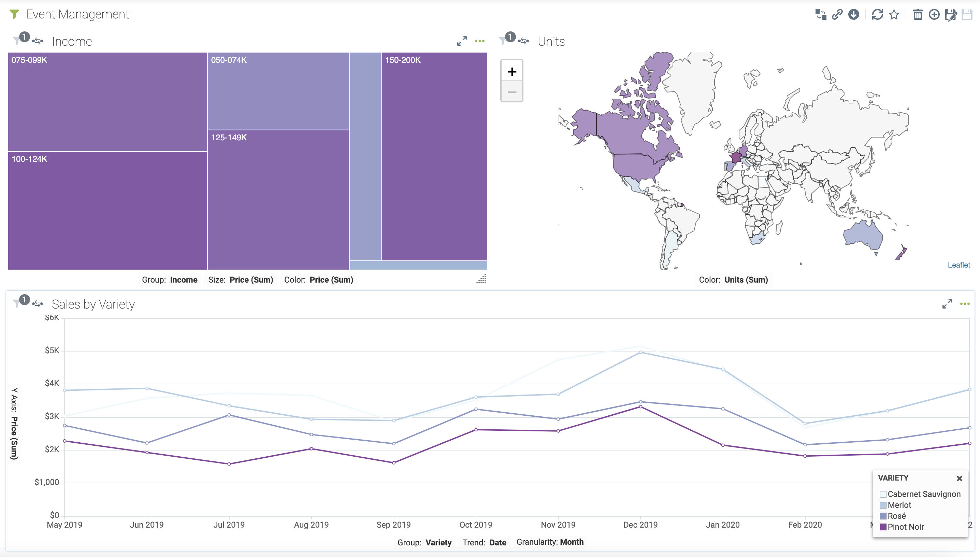Expand the Income chart to fullscreen
980x557 pixels.
point(462,41)
